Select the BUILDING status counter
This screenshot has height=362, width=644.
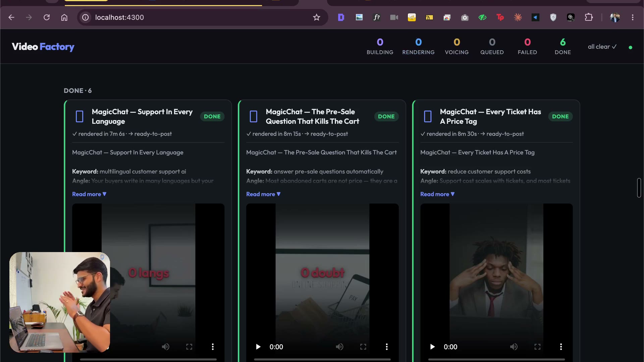tap(380, 47)
